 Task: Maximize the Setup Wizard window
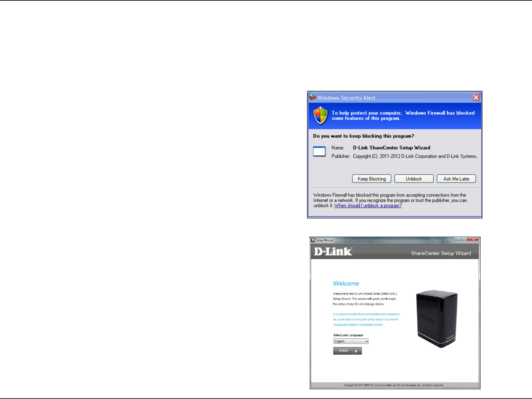464,240
